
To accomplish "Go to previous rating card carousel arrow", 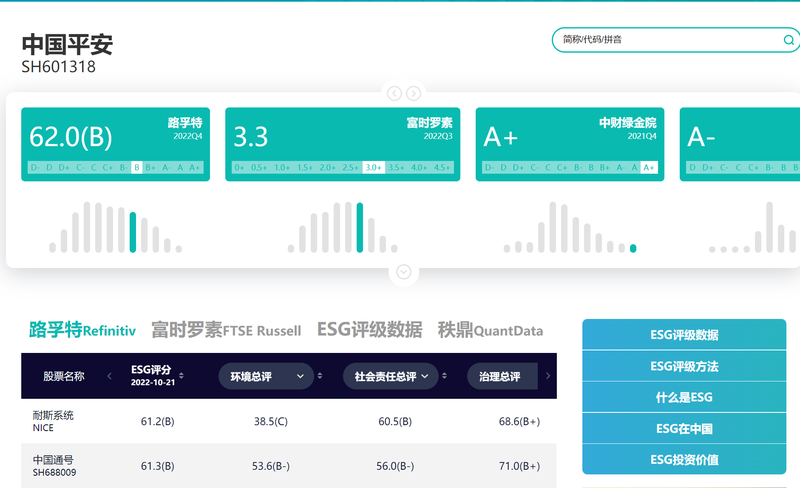I will 394,93.
